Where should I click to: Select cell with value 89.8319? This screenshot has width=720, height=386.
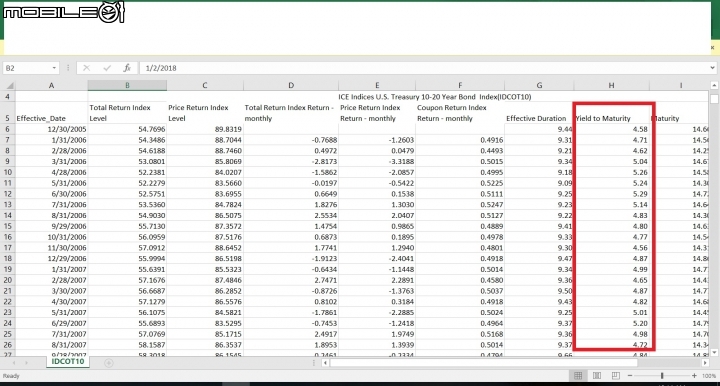(205, 129)
